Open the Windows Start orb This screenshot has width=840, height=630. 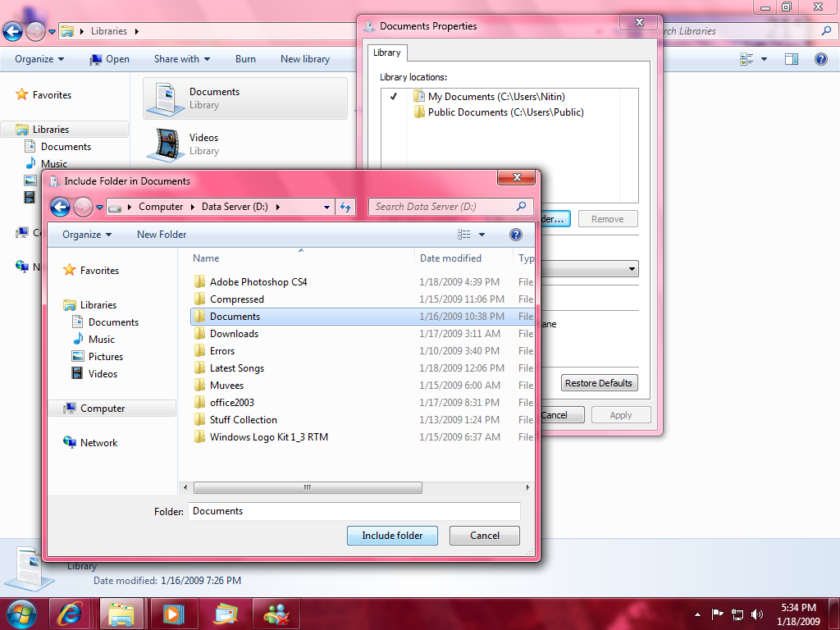pos(22,613)
